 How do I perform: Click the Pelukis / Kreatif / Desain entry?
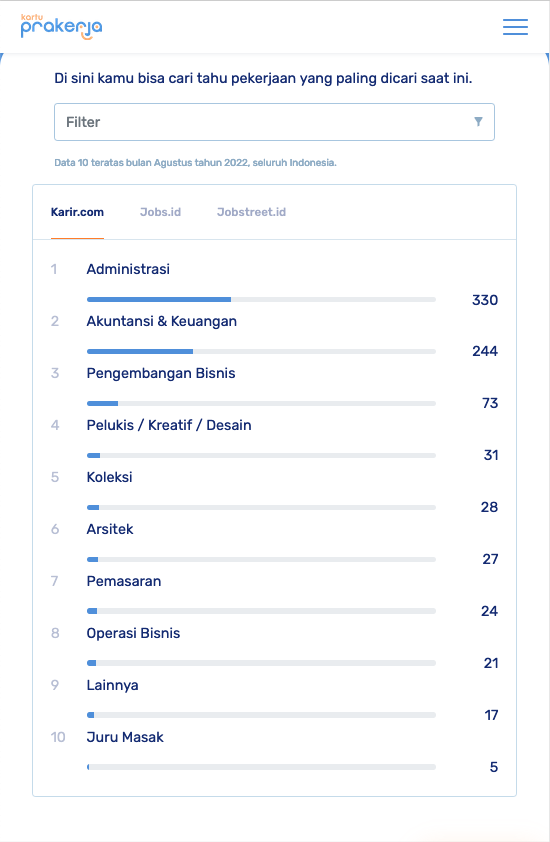pyautogui.click(x=169, y=425)
